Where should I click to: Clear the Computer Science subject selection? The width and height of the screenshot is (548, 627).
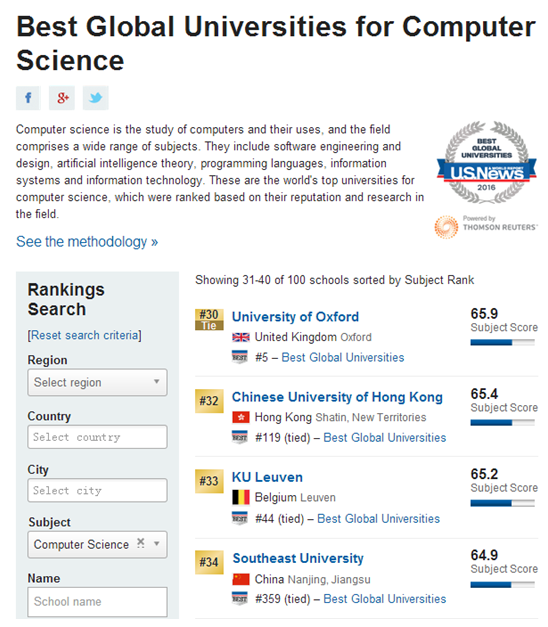[140, 543]
